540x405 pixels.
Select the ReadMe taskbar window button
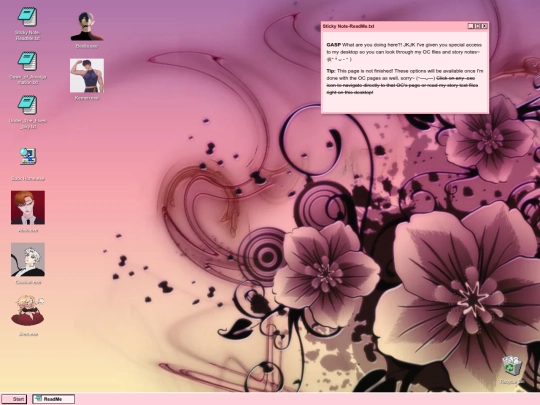tap(53, 399)
